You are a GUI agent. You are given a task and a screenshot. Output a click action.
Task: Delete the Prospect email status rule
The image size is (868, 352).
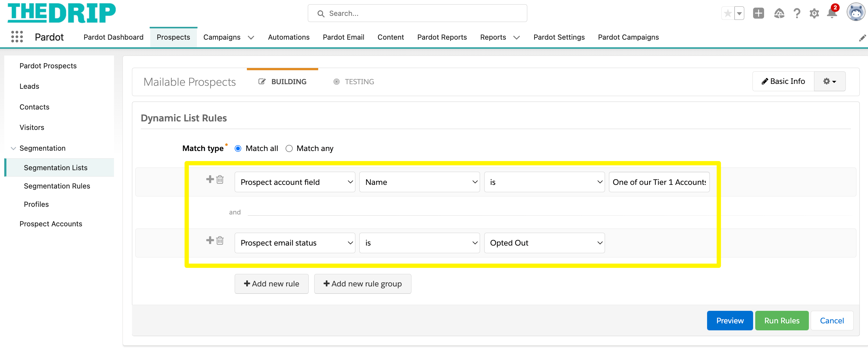click(x=220, y=240)
